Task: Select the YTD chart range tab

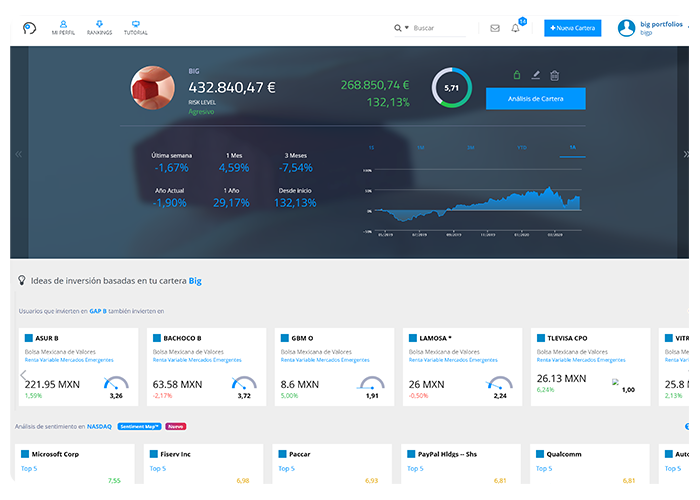Action: pos(521,147)
